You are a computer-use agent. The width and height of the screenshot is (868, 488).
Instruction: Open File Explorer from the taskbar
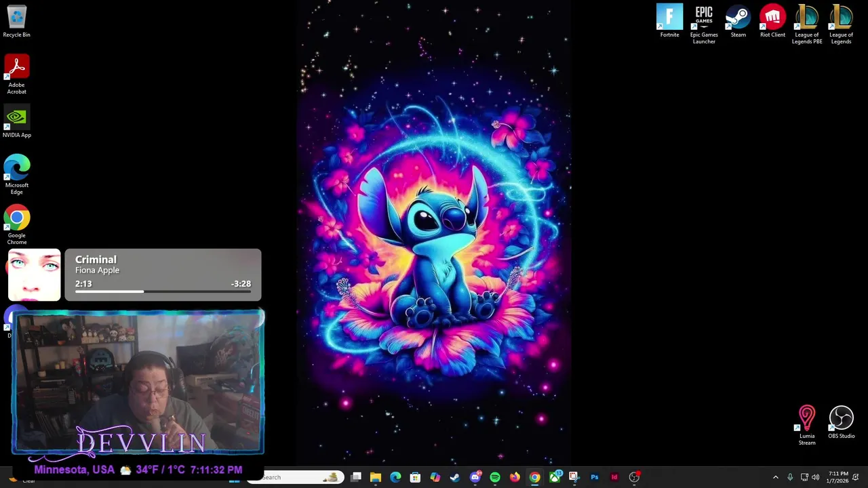pyautogui.click(x=376, y=477)
